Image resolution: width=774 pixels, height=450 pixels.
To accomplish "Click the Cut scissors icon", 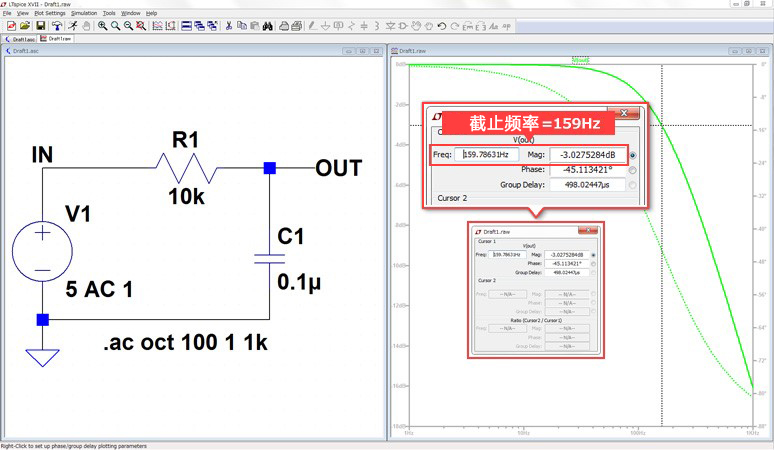I will (x=229, y=26).
